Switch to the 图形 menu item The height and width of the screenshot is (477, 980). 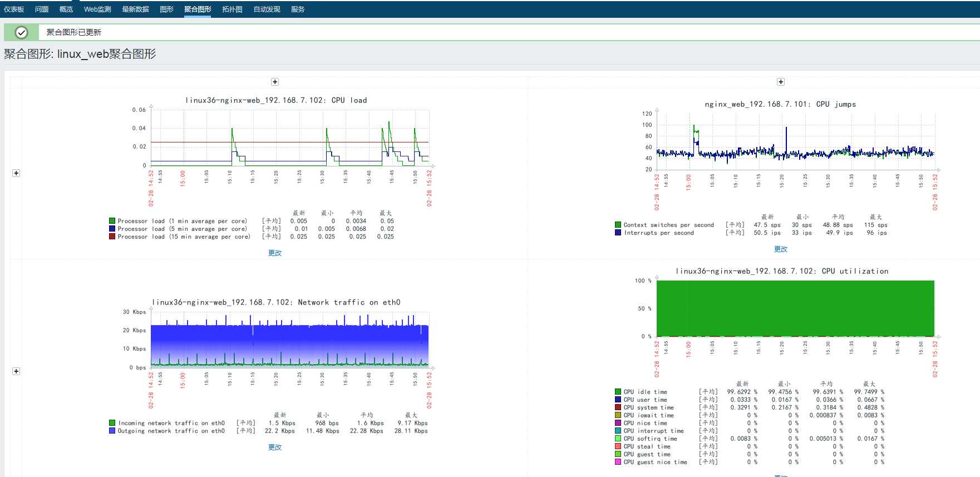(166, 9)
